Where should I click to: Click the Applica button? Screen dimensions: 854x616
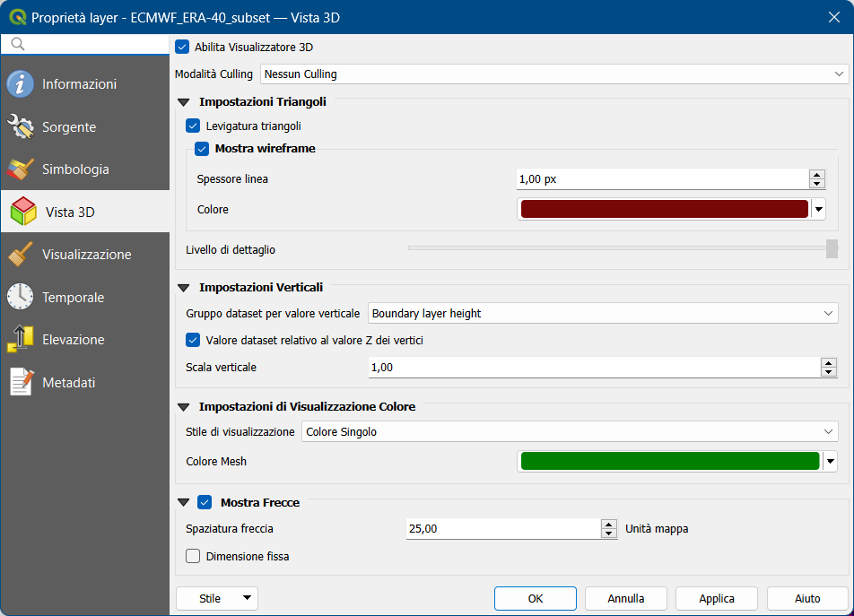click(717, 598)
